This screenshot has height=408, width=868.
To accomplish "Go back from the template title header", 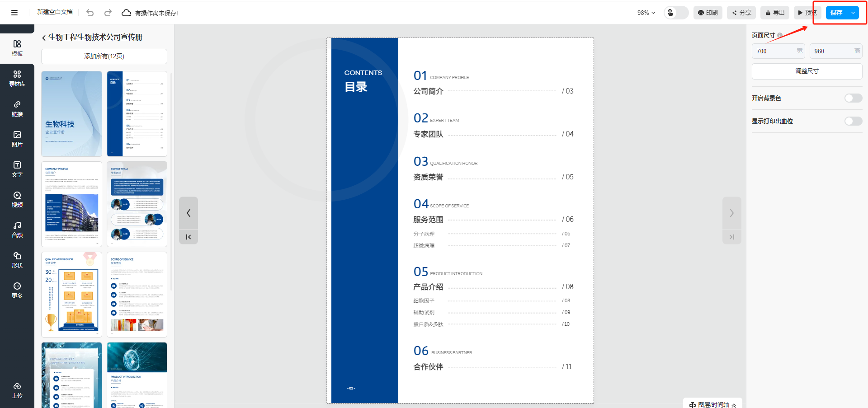I will [44, 38].
